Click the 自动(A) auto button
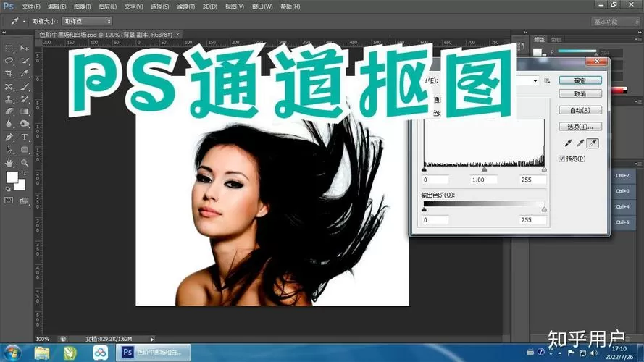644x362 pixels. 580,110
